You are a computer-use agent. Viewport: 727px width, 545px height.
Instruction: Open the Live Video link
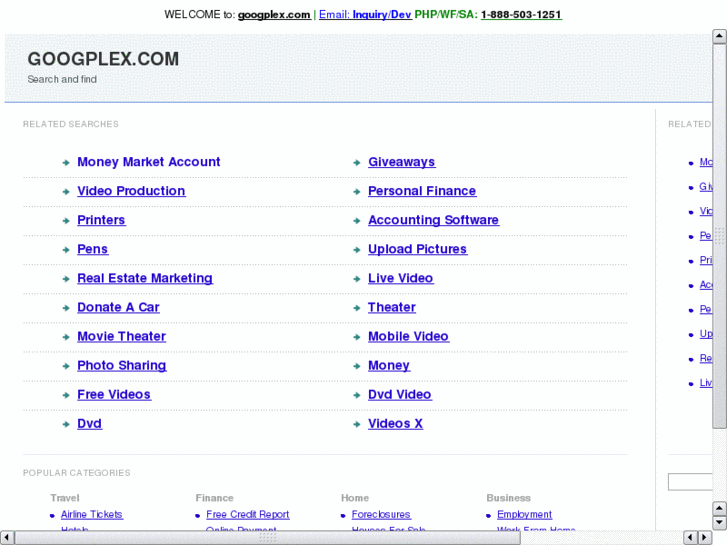pos(401,278)
